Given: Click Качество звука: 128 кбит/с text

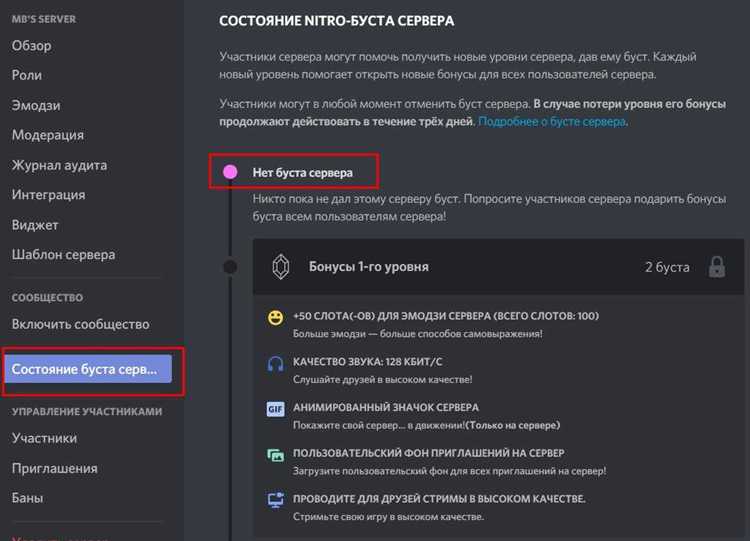Looking at the screenshot, I should [367, 362].
